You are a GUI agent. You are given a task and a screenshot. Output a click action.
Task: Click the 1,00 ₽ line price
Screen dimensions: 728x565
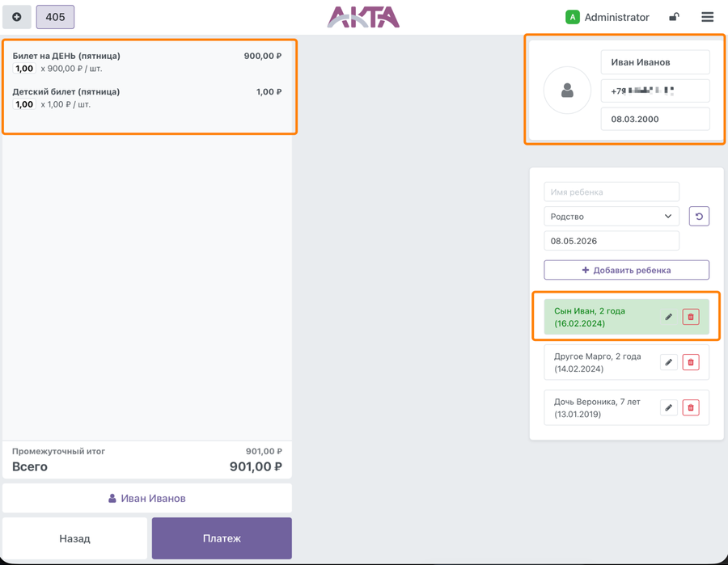pyautogui.click(x=269, y=92)
